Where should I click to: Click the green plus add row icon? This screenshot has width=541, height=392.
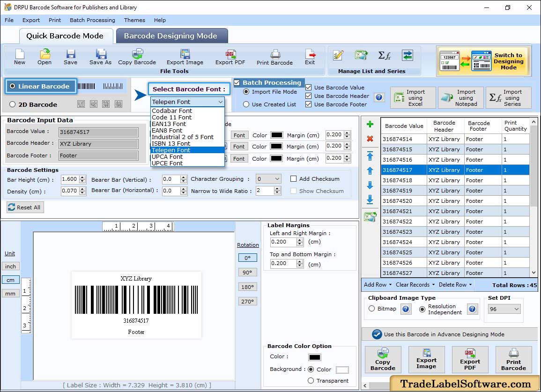(370, 124)
